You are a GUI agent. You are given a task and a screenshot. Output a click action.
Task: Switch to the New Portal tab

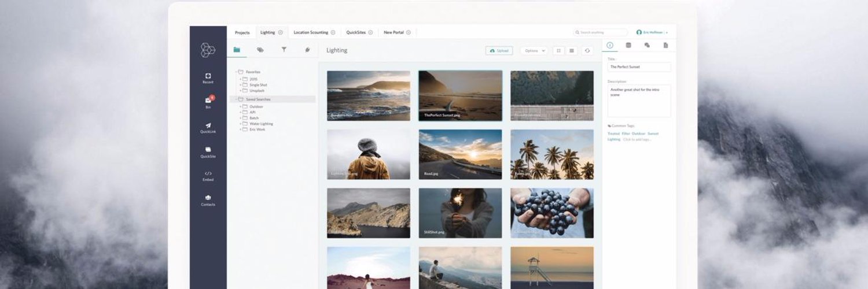pyautogui.click(x=398, y=32)
